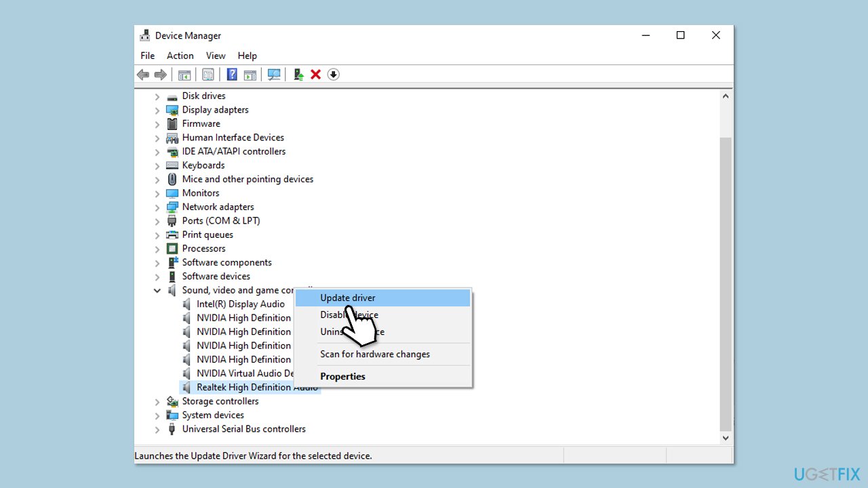This screenshot has width=868, height=488.
Task: Select the Firmware label
Action: click(201, 124)
